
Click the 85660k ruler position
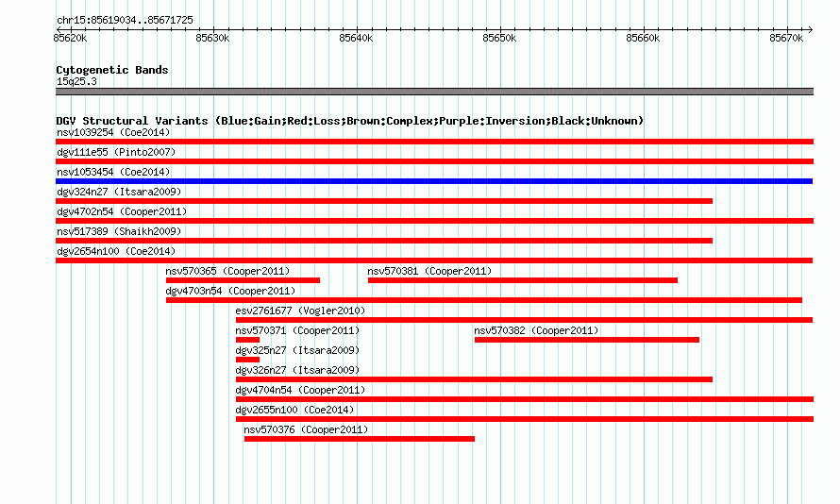click(643, 38)
